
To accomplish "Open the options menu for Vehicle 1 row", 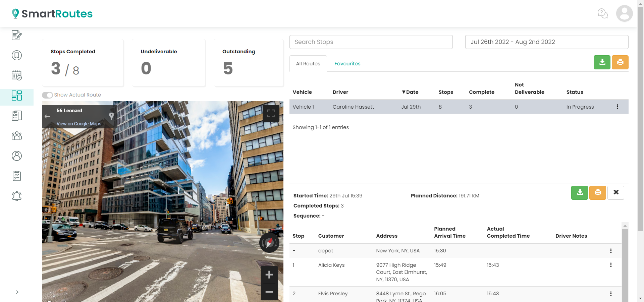I will (617, 107).
